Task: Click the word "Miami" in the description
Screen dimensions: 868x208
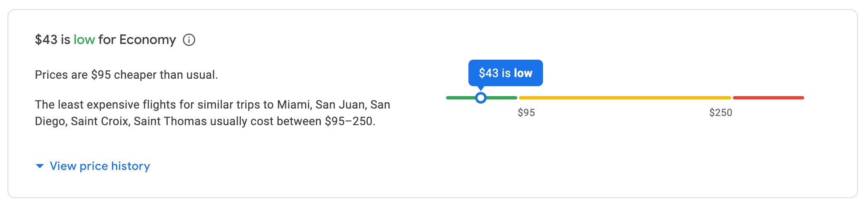Action: [x=293, y=104]
